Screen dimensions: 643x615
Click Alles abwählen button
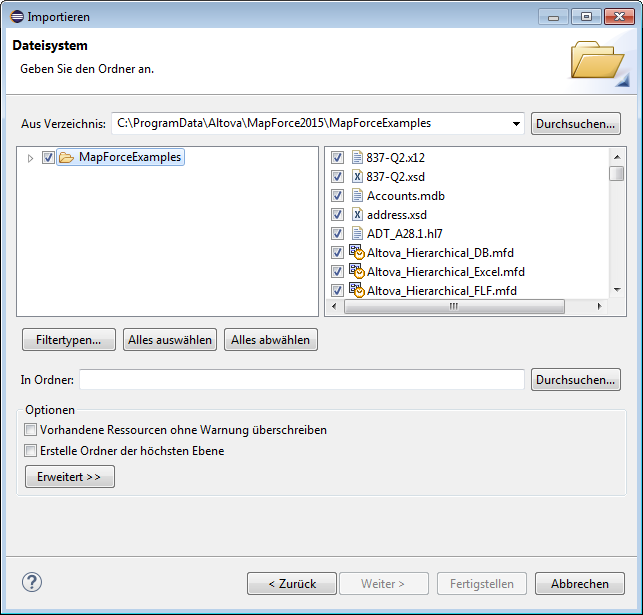[271, 340]
